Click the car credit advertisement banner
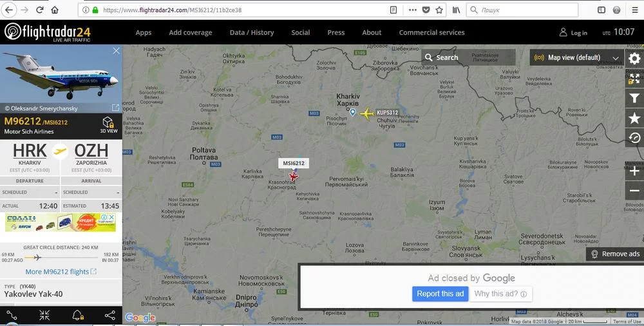This screenshot has width=644, height=326. point(61,222)
